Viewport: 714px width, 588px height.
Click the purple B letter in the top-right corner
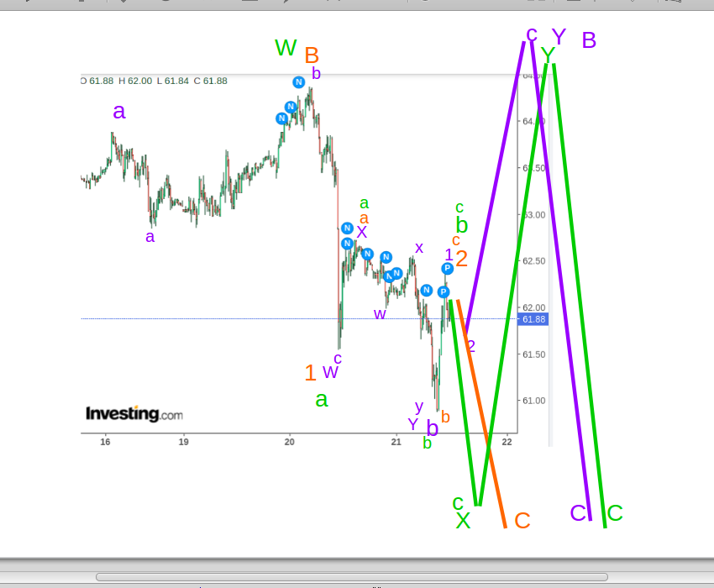pos(589,40)
